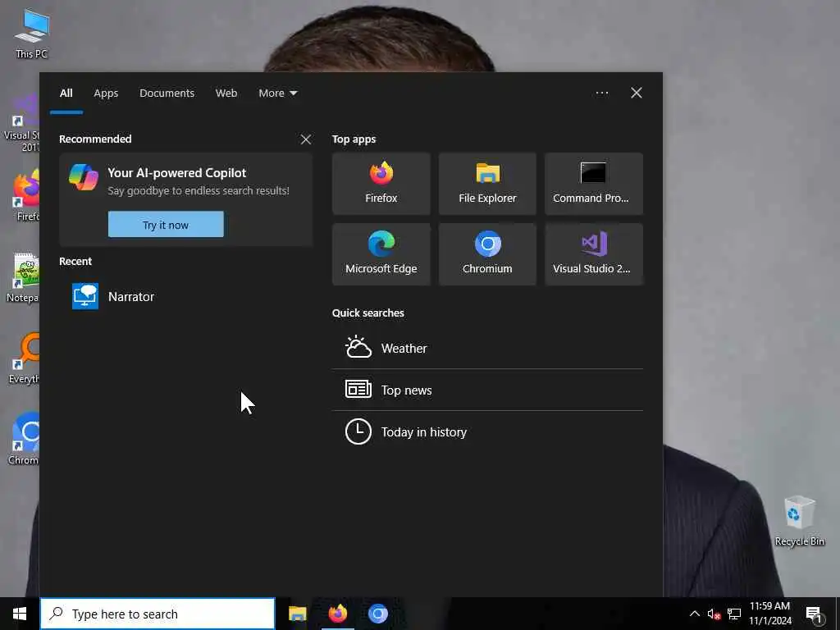Image resolution: width=840 pixels, height=630 pixels.
Task: Open search options three-dots menu
Action: coord(601,93)
